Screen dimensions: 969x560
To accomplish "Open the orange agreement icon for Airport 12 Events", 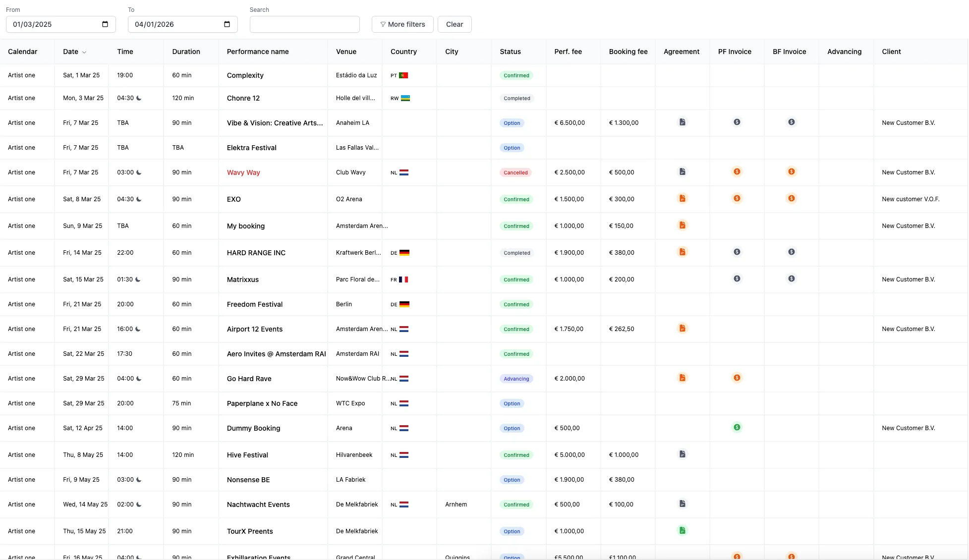I will coord(683,328).
